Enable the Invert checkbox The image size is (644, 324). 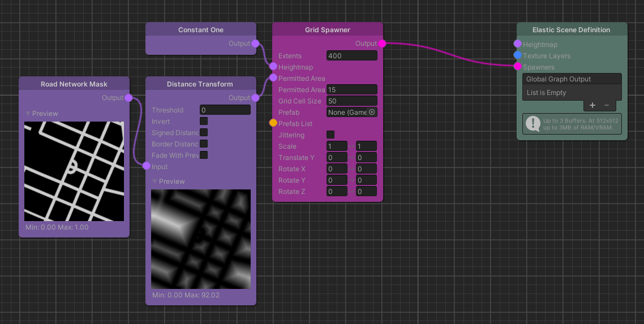pos(204,121)
